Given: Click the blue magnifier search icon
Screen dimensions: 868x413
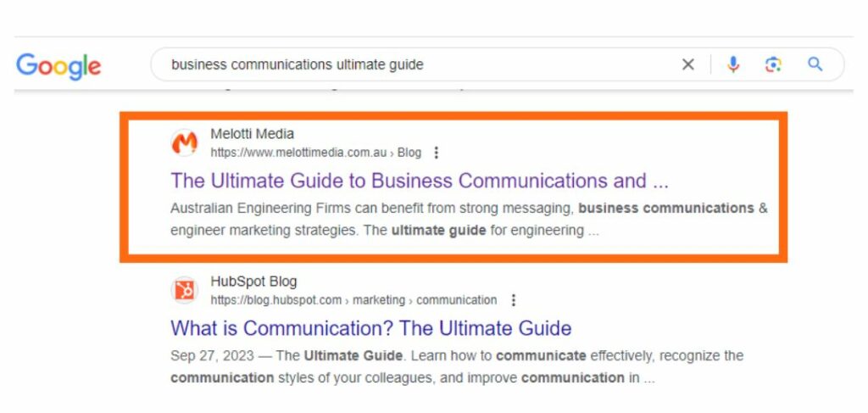Looking at the screenshot, I should pyautogui.click(x=815, y=64).
